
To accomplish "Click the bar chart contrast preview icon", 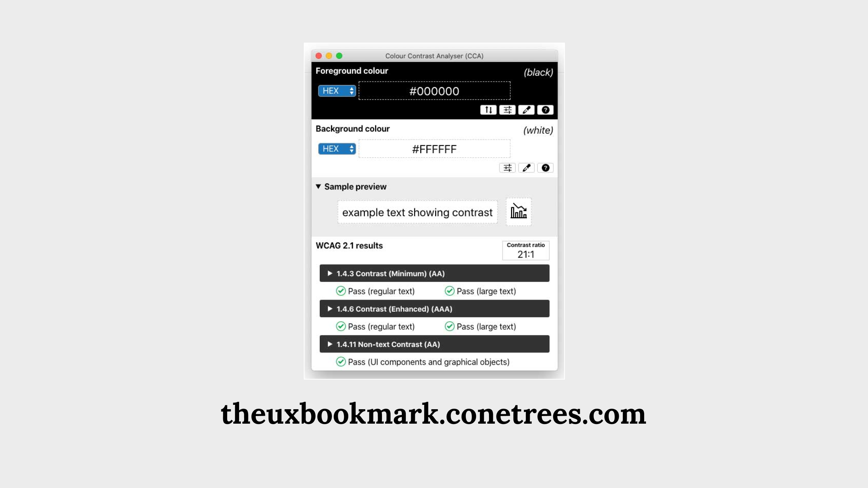I will point(518,211).
